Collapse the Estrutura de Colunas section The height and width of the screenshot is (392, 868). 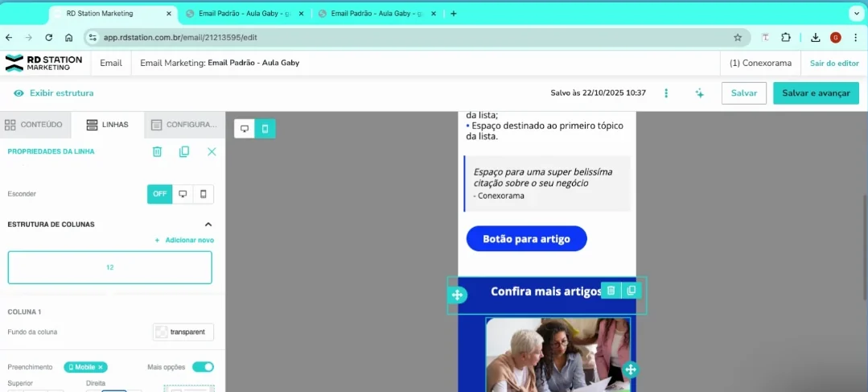[208, 225]
